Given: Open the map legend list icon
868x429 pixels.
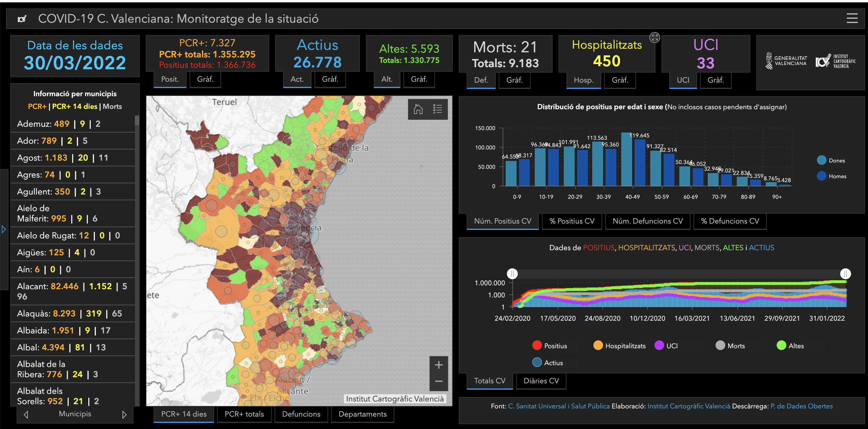Looking at the screenshot, I should tap(437, 109).
